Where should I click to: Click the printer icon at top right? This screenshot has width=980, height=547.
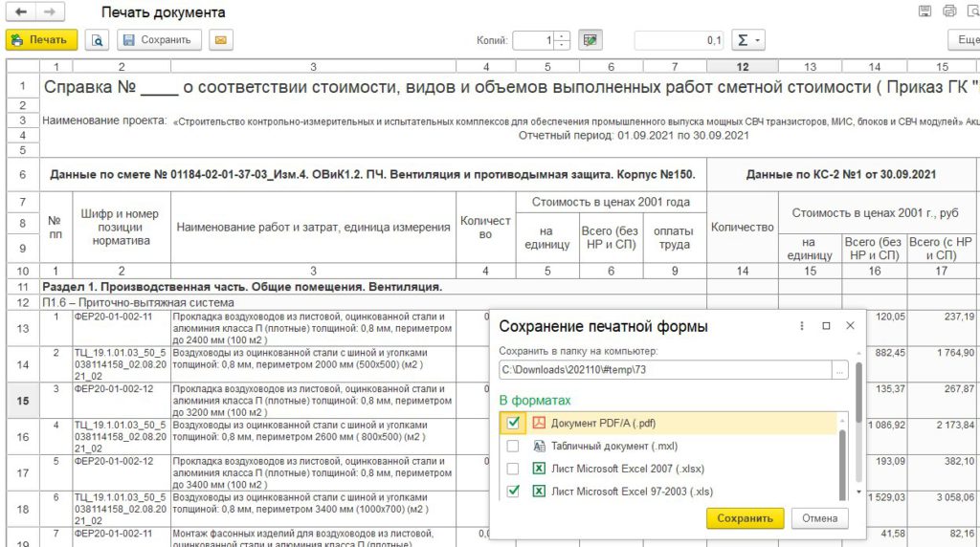(x=949, y=11)
